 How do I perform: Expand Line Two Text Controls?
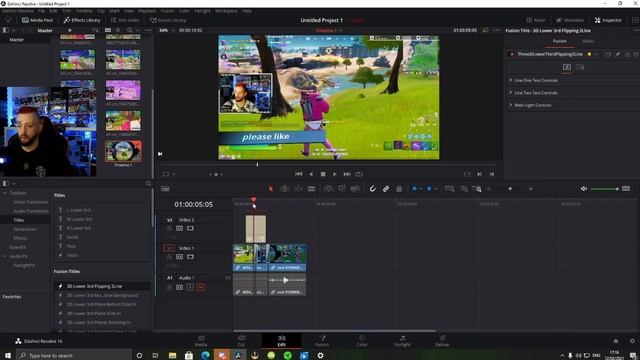536,93
